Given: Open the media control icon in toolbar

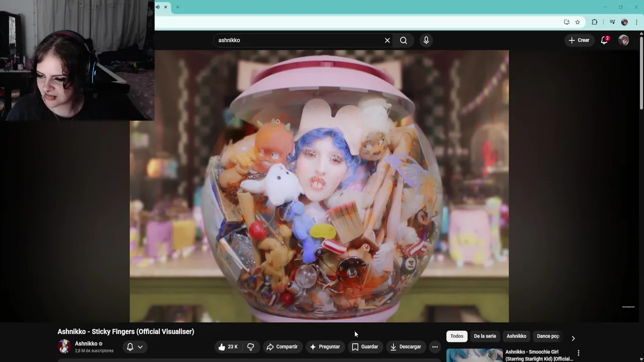Looking at the screenshot, I should 612,22.
